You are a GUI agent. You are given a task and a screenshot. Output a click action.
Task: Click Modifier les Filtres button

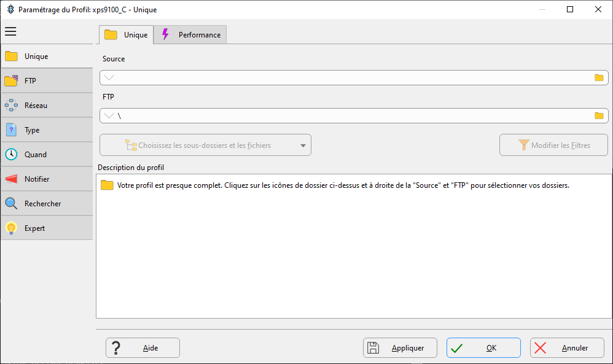[553, 145]
